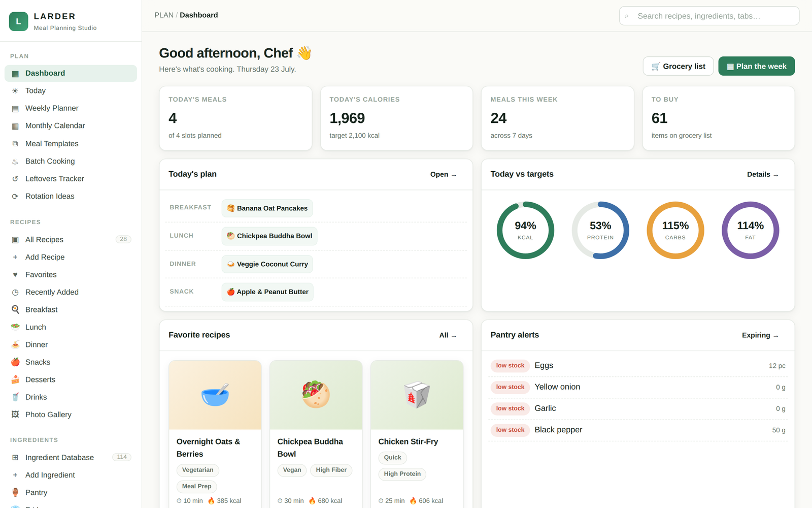Click the clock icon for Recently Added
The image size is (812, 508).
tap(15, 293)
